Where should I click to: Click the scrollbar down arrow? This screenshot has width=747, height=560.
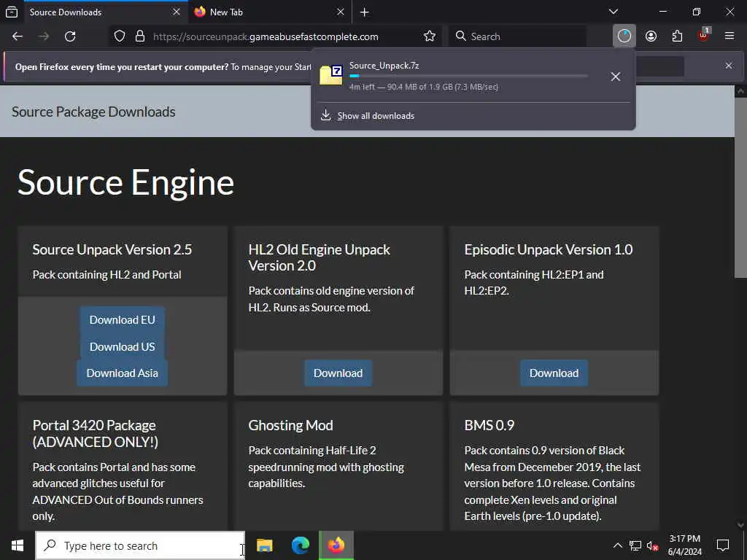pyautogui.click(x=740, y=525)
